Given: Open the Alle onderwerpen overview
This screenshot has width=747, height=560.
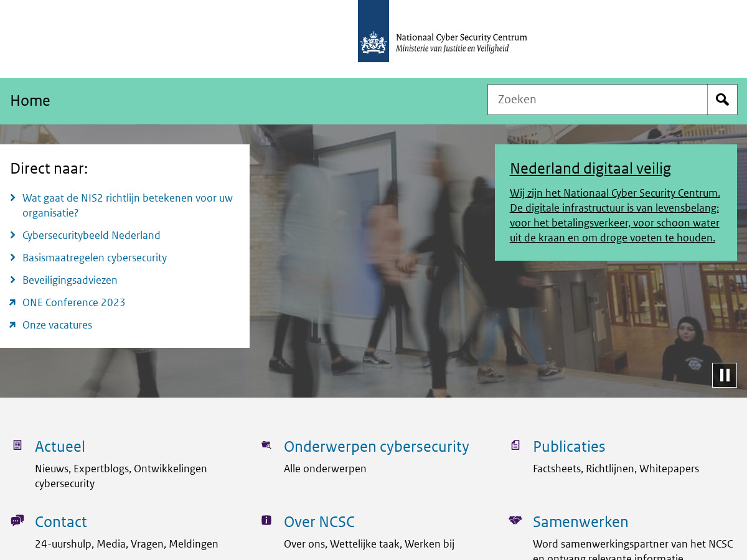Looking at the screenshot, I should 325,469.
